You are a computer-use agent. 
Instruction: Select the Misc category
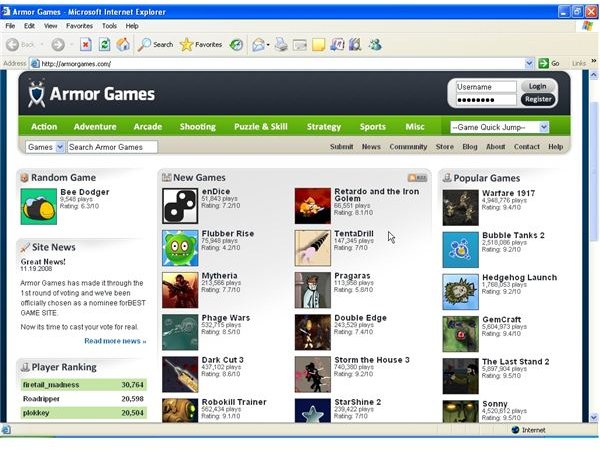tap(415, 127)
